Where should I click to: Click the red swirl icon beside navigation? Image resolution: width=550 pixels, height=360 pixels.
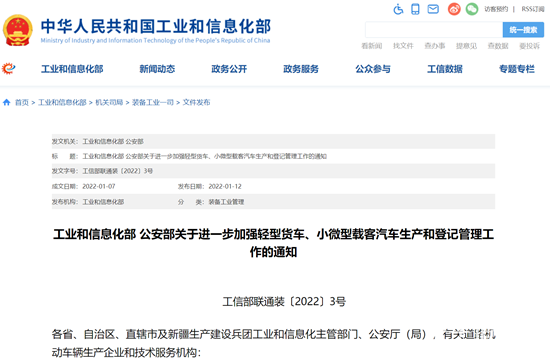pos(8,68)
